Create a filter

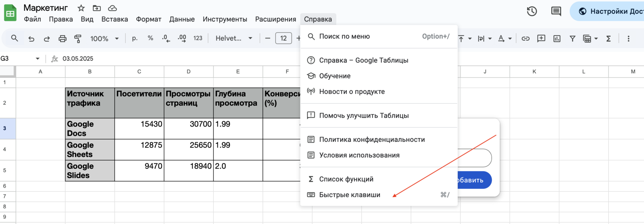(572, 38)
